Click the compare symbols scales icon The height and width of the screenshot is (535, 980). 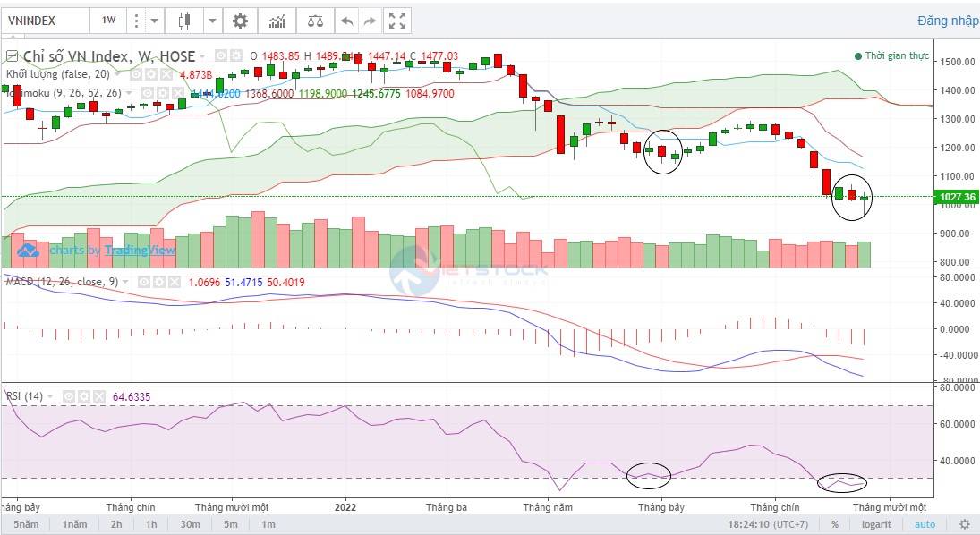pyautogui.click(x=316, y=20)
